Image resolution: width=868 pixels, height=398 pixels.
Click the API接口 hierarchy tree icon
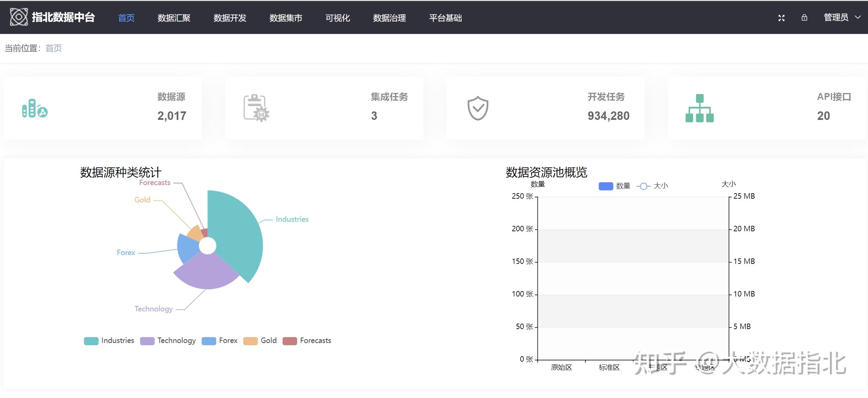pyautogui.click(x=699, y=108)
